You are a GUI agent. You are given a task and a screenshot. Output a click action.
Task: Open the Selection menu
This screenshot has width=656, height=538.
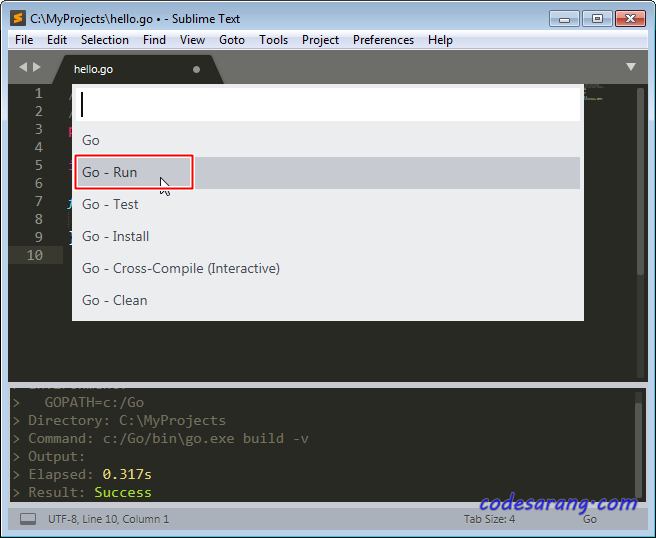coord(105,40)
